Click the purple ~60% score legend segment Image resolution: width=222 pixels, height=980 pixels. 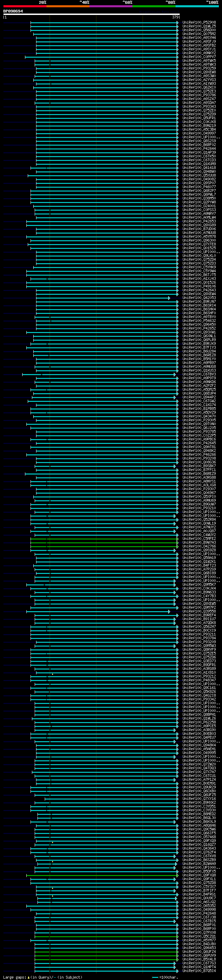[111, 6]
